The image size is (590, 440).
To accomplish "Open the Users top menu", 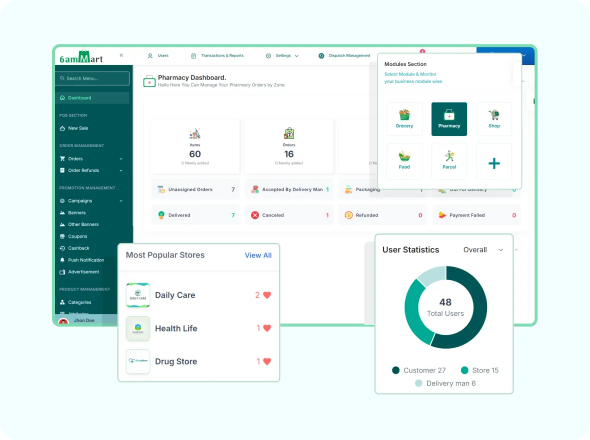I will [158, 56].
